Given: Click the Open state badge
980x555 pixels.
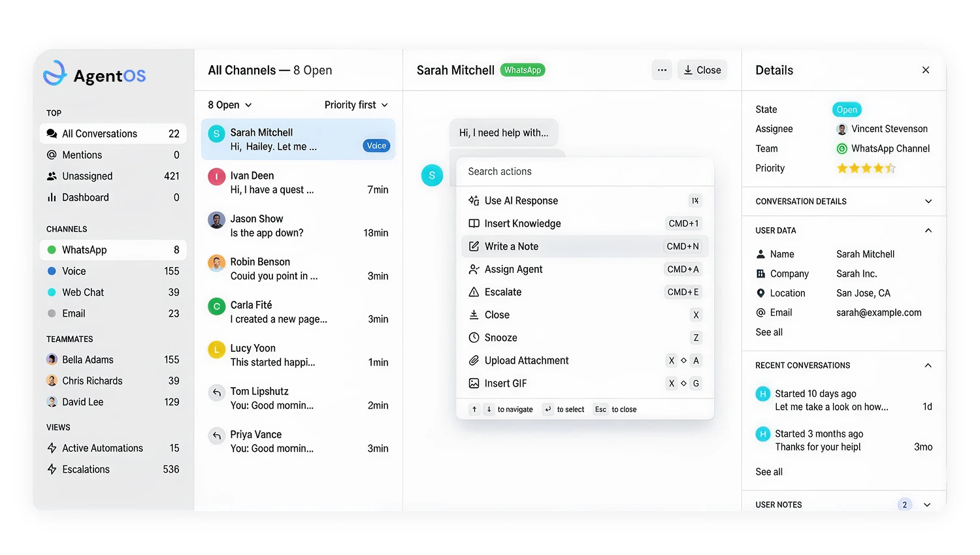Looking at the screenshot, I should [847, 110].
